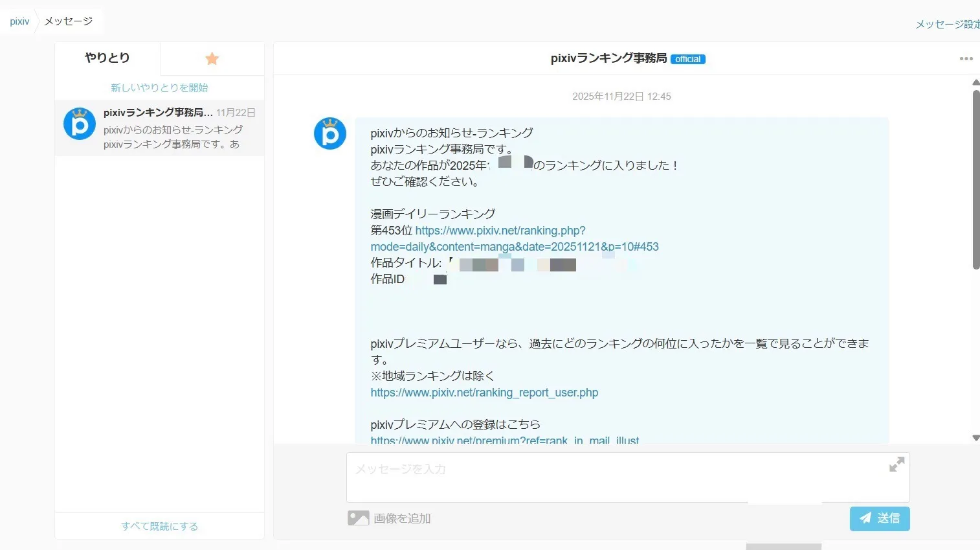Image resolution: width=980 pixels, height=550 pixels.
Task: Click the pixivからのお知らせ-ランキング message heading
Action: 452,133
